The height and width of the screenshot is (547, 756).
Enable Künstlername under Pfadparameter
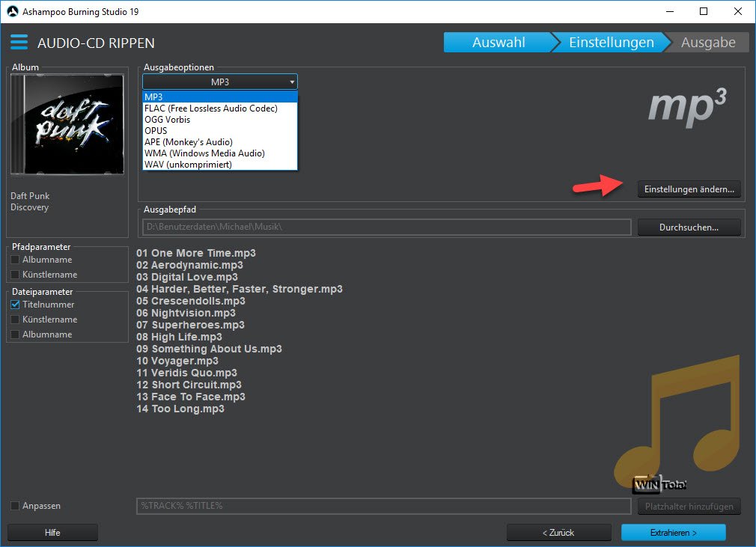[x=15, y=275]
